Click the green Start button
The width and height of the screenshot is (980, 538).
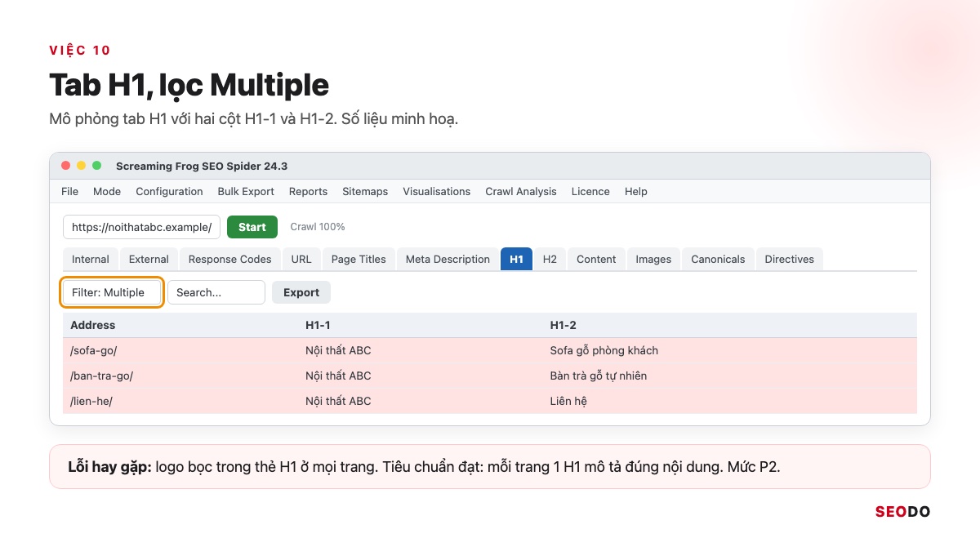point(252,227)
